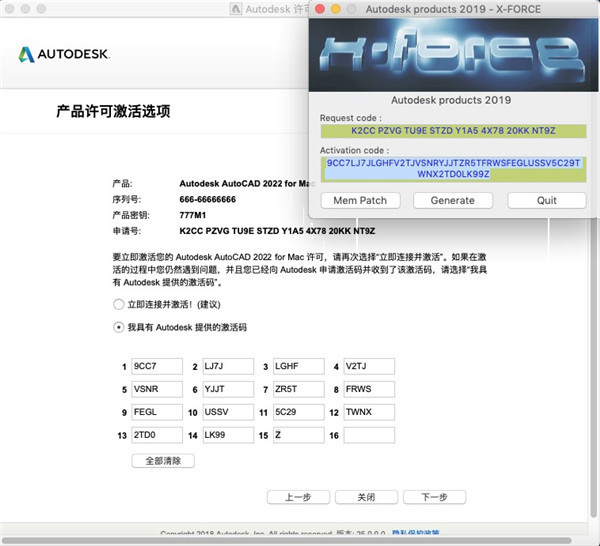Click the Generate button
The width and height of the screenshot is (600, 546).
453,200
